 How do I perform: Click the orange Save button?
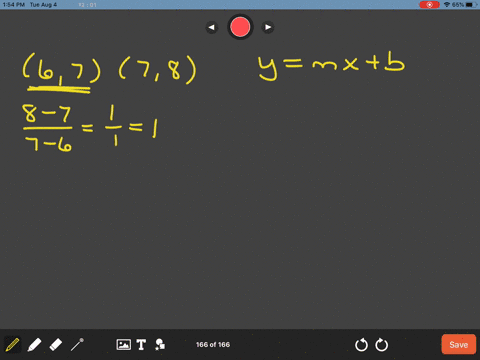tap(459, 344)
